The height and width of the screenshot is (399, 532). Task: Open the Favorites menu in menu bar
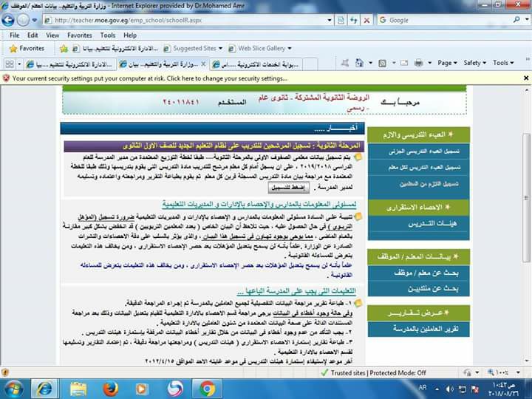(x=80, y=35)
